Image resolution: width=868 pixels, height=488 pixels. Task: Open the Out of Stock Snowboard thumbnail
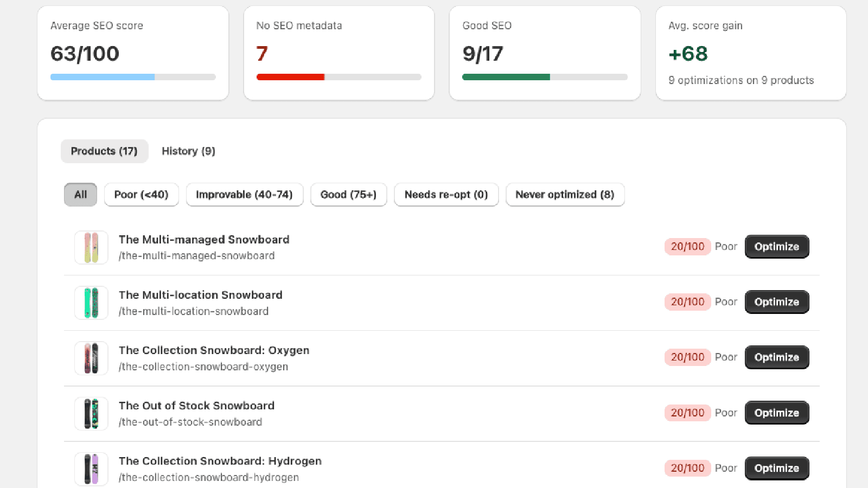(91, 413)
